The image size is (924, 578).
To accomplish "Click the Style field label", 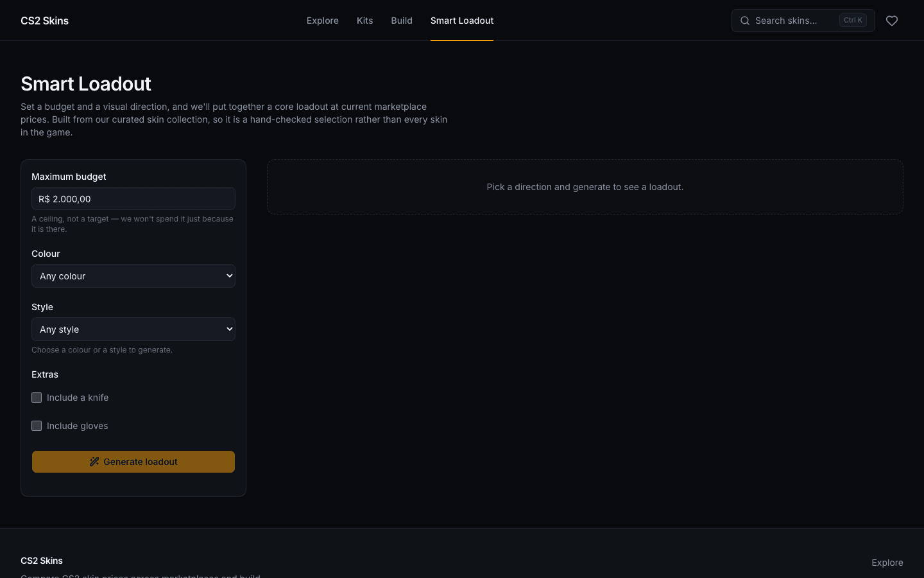I will pos(42,307).
